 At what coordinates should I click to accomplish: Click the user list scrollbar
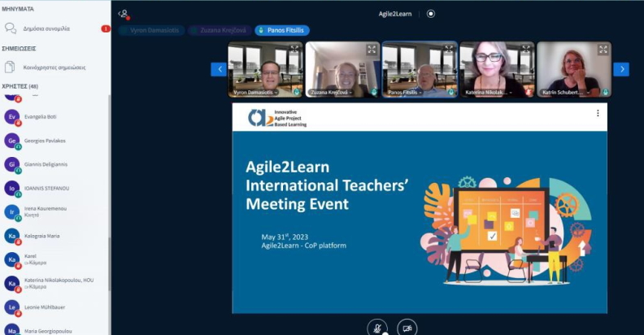[109, 263]
